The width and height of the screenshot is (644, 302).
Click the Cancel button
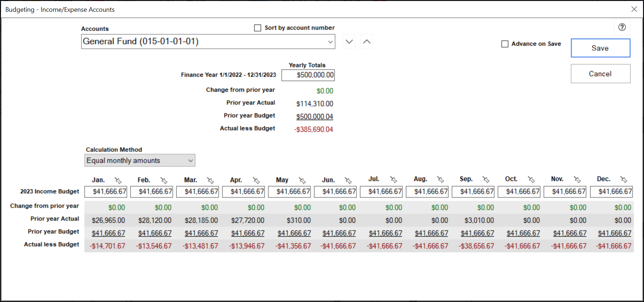[600, 74]
